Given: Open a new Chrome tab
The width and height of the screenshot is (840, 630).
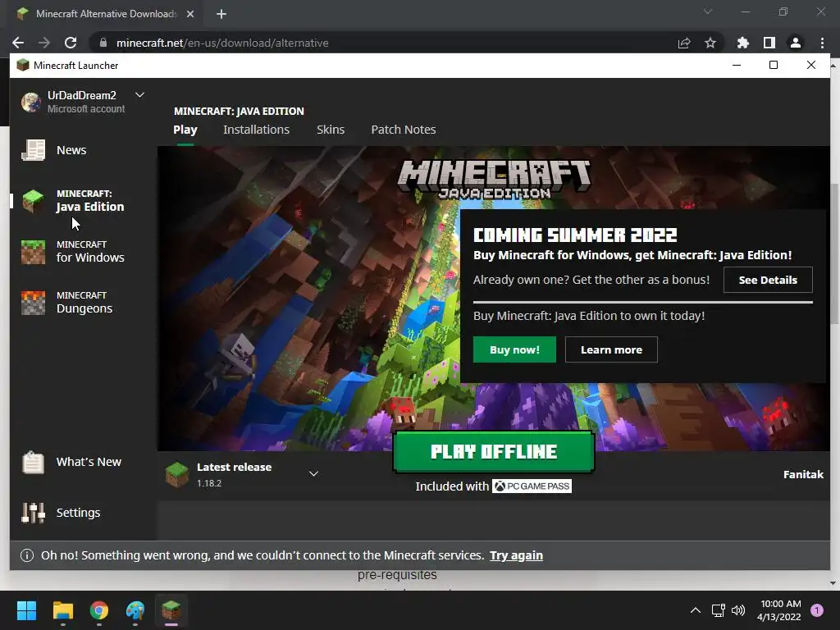Looking at the screenshot, I should tap(221, 14).
